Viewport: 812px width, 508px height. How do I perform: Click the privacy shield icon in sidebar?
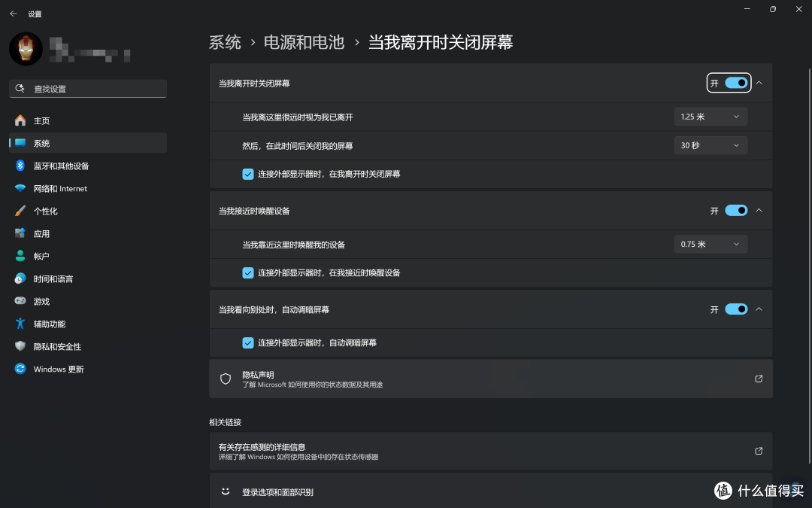point(20,345)
